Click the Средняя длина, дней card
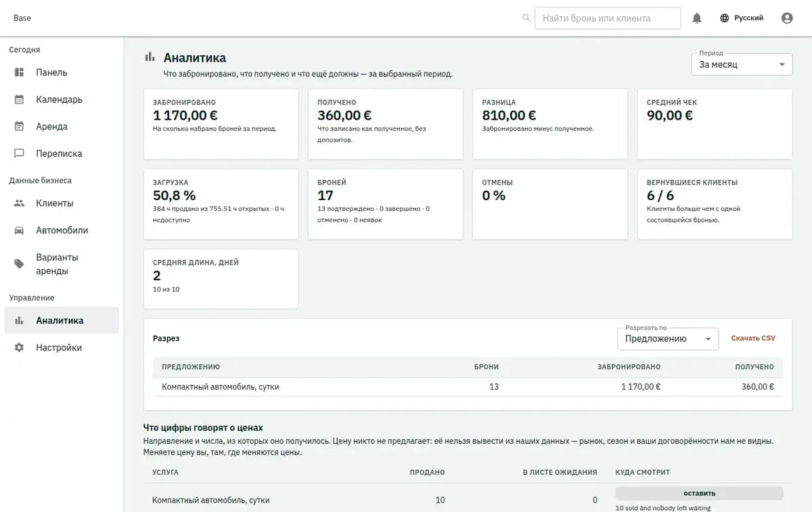The width and height of the screenshot is (812, 512). point(221,279)
